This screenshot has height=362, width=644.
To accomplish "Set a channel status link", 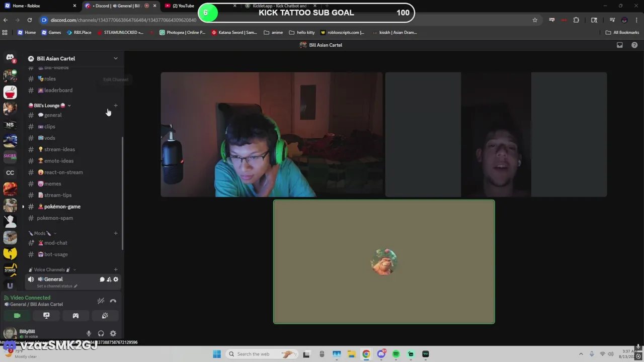I will (57, 286).
